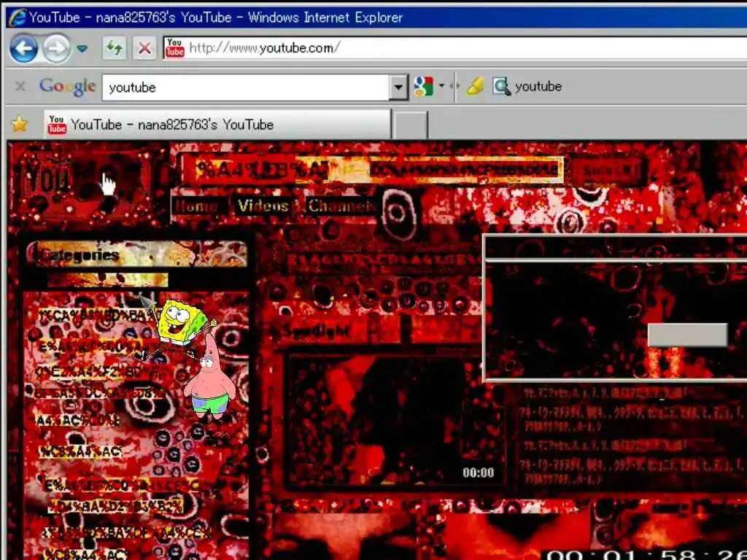This screenshot has height=560, width=747.
Task: Toggle the yellow highlighter icon
Action: pyautogui.click(x=475, y=86)
